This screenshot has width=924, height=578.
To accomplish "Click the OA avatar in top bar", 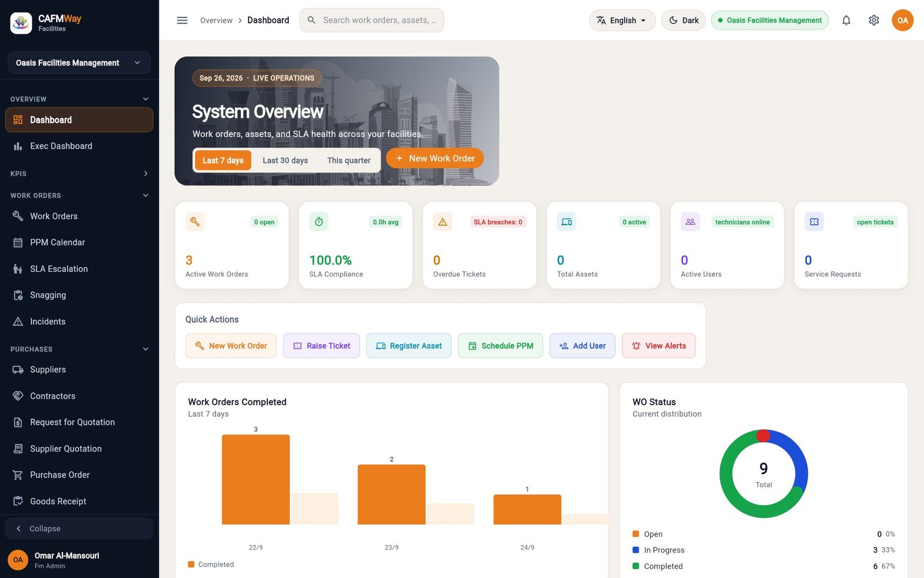I will click(903, 20).
